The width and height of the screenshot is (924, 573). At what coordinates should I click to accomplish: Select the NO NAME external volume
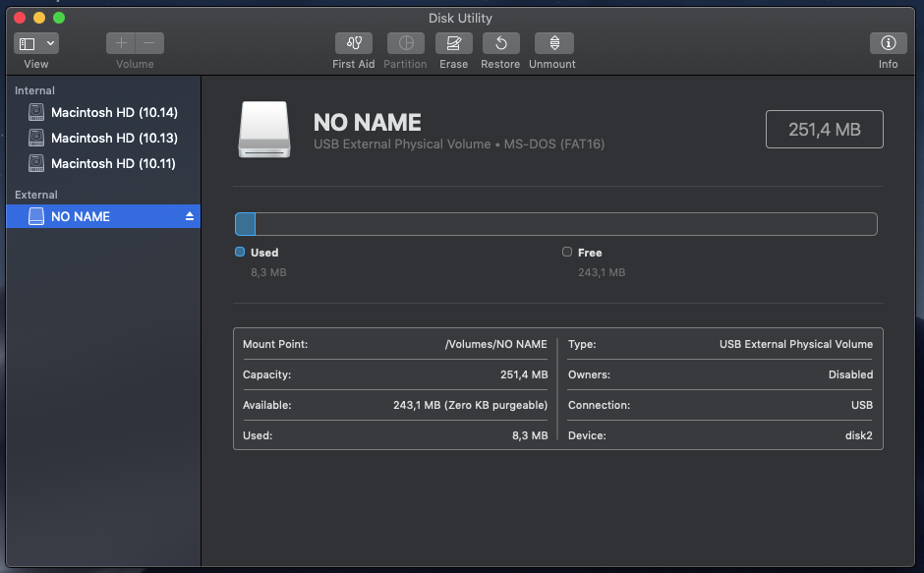pyautogui.click(x=103, y=216)
